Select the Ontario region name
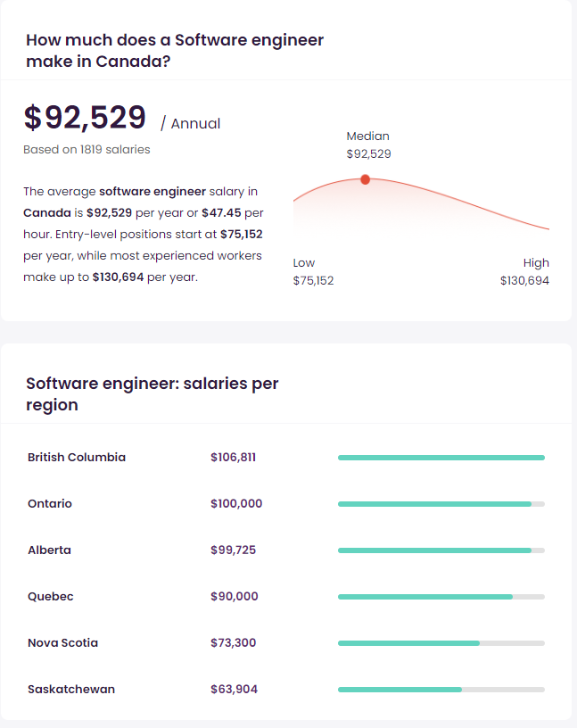577x728 pixels. click(x=50, y=504)
